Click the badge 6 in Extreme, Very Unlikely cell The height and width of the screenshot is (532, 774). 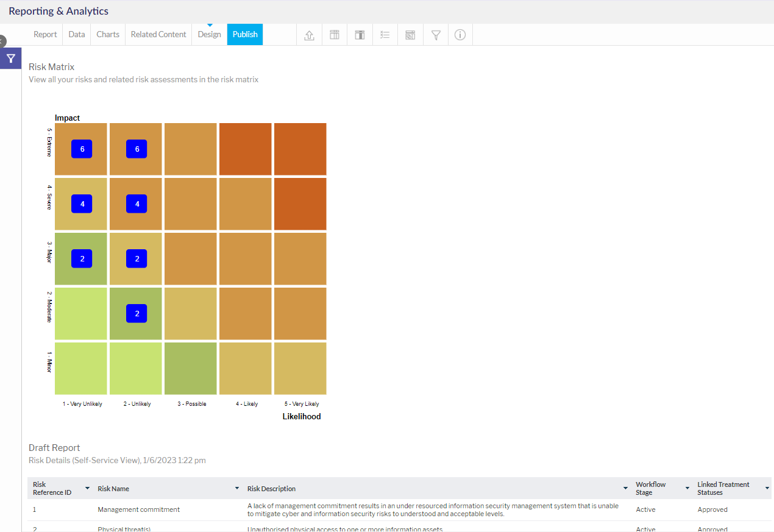click(x=82, y=149)
